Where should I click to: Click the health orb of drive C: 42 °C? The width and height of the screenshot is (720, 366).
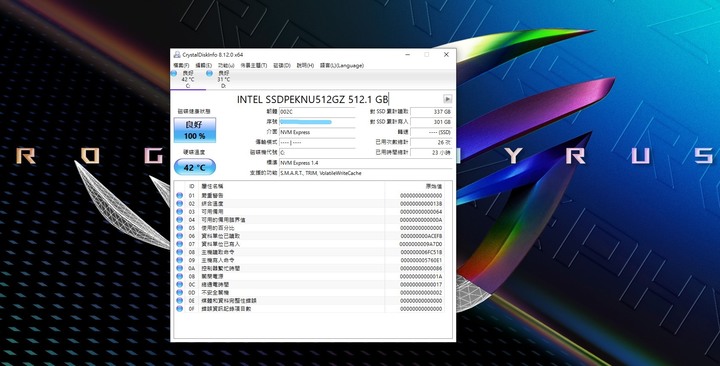click(x=174, y=73)
